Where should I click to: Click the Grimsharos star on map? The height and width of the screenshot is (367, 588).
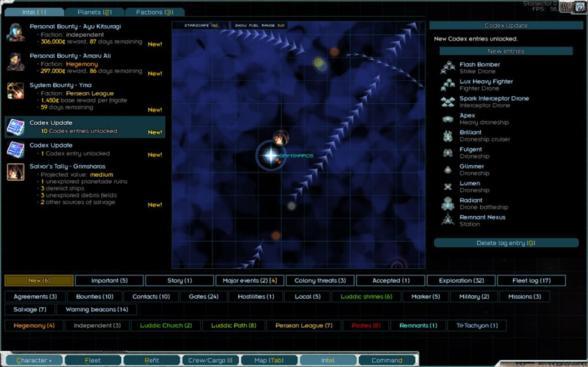click(x=271, y=156)
